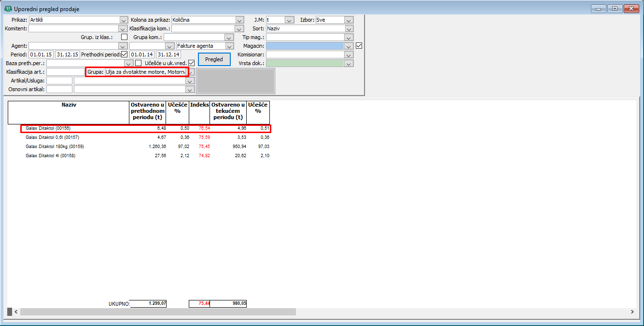
Task: Click the application icon in title bar
Action: [x=8, y=9]
